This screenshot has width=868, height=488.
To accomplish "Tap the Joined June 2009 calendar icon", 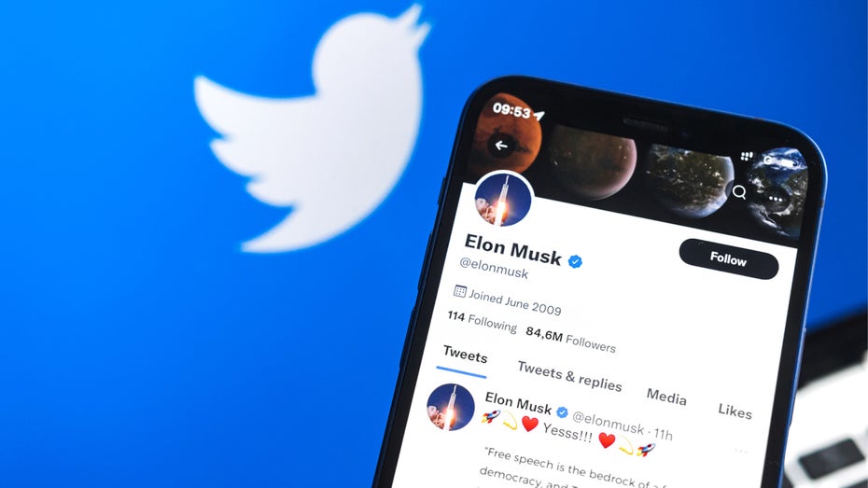I will pyautogui.click(x=460, y=291).
